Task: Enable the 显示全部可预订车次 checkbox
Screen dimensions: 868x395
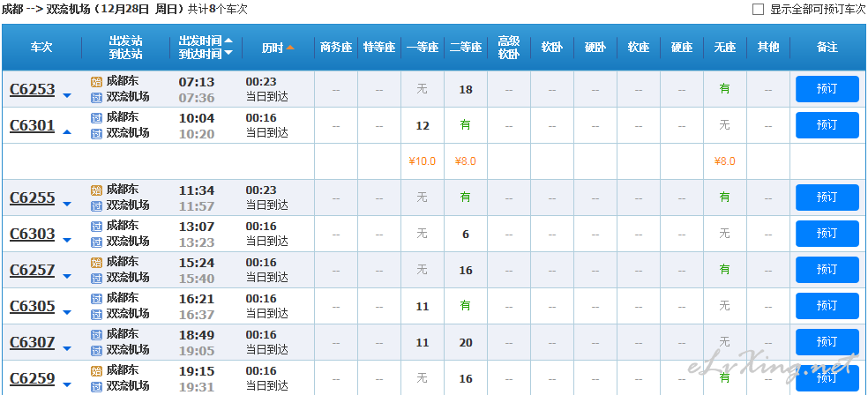Action: pos(758,10)
